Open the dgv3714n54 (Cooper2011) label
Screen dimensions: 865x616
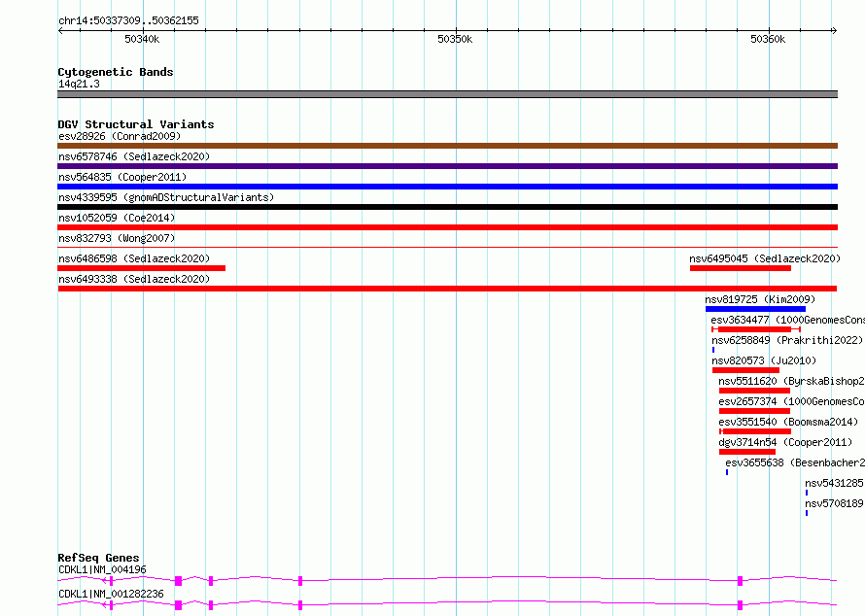point(785,442)
